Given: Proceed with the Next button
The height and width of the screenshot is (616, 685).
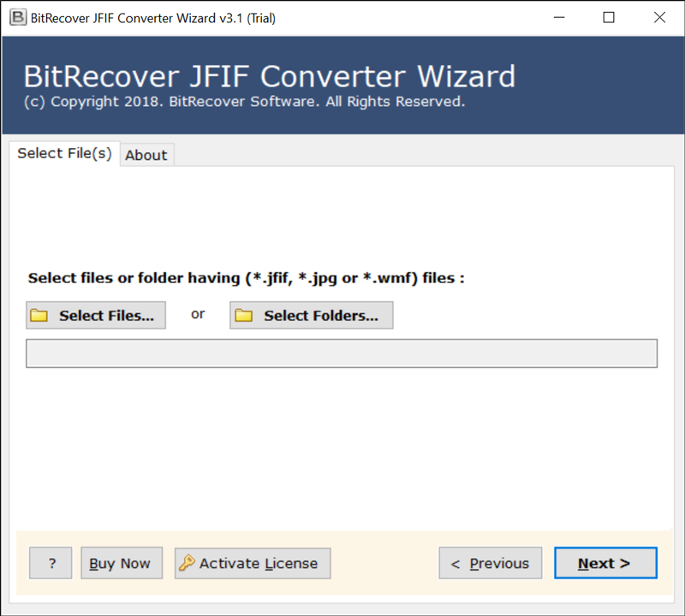Looking at the screenshot, I should [x=605, y=563].
